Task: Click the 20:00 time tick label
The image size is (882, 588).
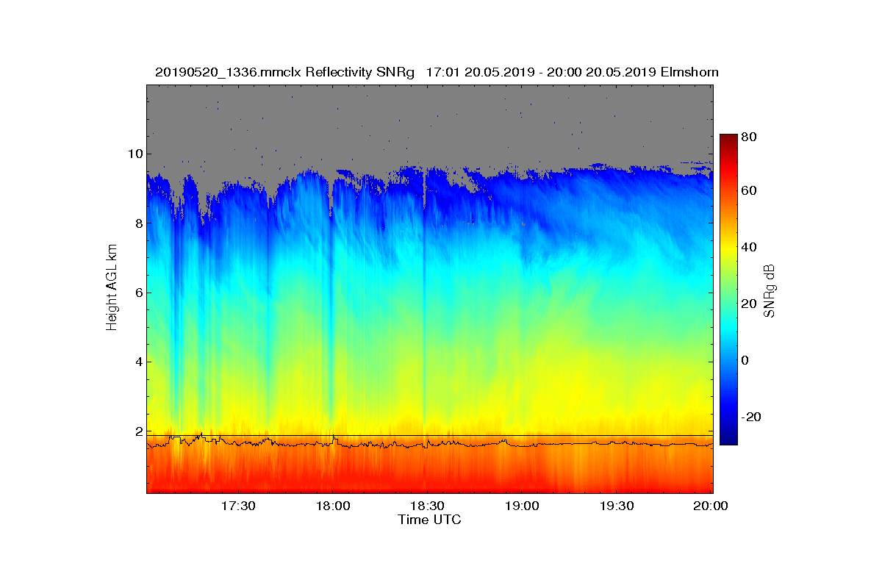Action: [x=711, y=506]
